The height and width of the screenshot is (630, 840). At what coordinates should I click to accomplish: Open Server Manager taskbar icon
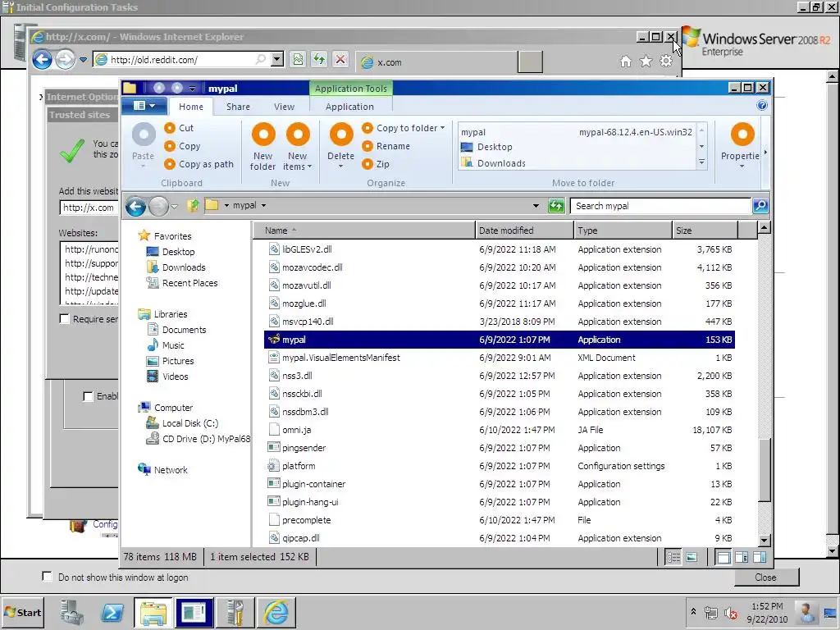pos(72,612)
